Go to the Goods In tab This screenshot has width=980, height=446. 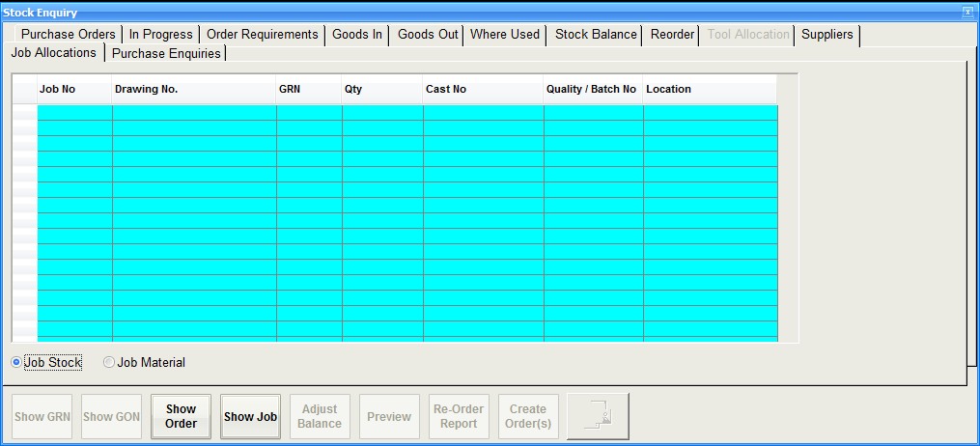pos(356,35)
